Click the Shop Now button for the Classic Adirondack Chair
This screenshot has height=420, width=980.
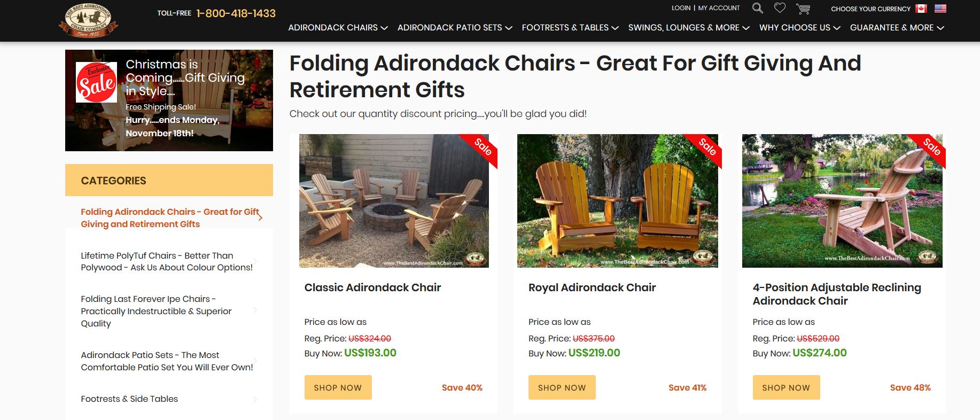pyautogui.click(x=338, y=387)
